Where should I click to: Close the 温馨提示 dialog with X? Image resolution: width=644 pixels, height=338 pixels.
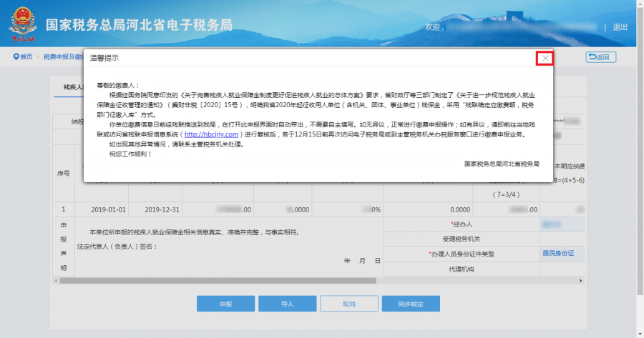(545, 58)
